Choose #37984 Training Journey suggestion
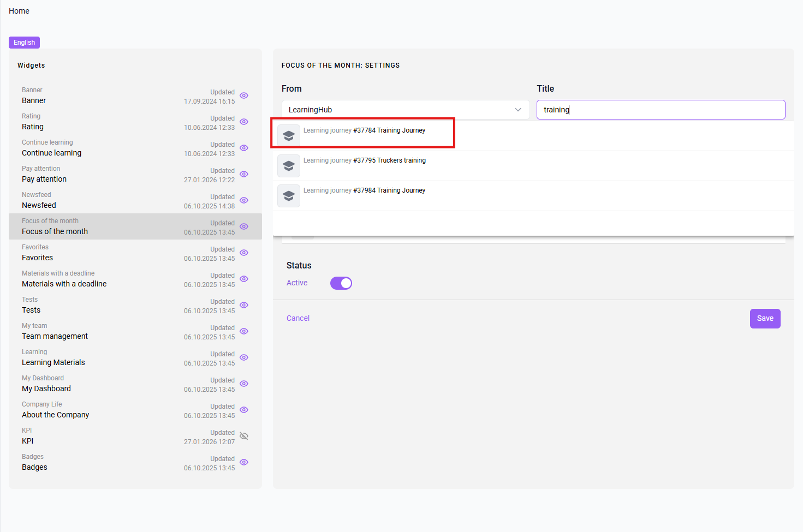This screenshot has width=803, height=532. pos(533,196)
